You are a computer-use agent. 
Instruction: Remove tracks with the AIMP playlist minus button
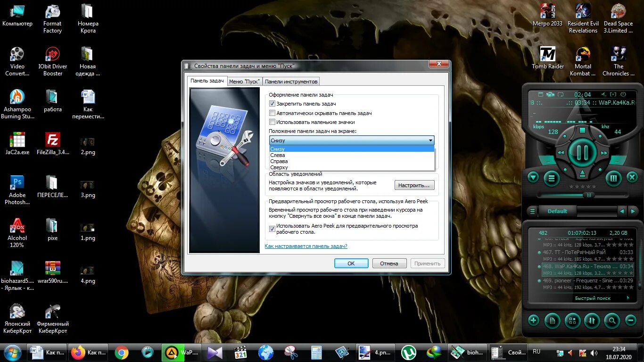(631, 321)
